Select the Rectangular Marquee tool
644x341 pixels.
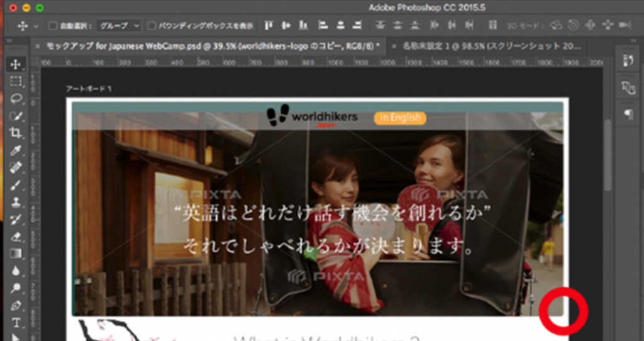click(x=16, y=81)
